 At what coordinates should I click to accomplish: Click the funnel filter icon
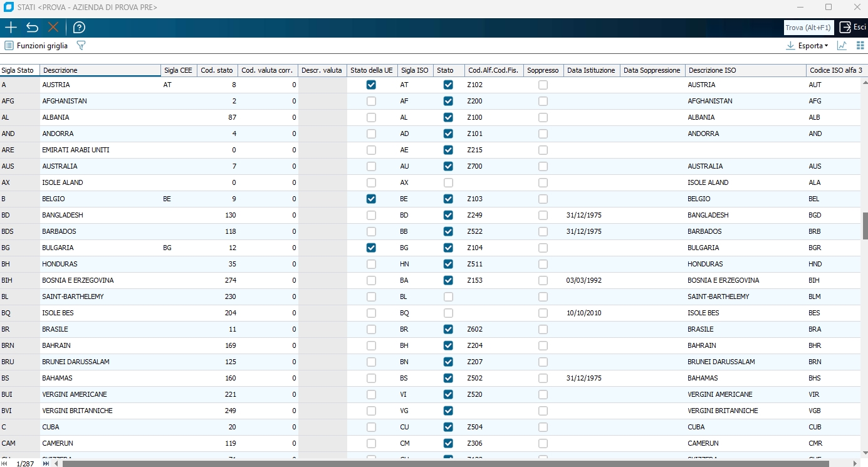pos(80,46)
